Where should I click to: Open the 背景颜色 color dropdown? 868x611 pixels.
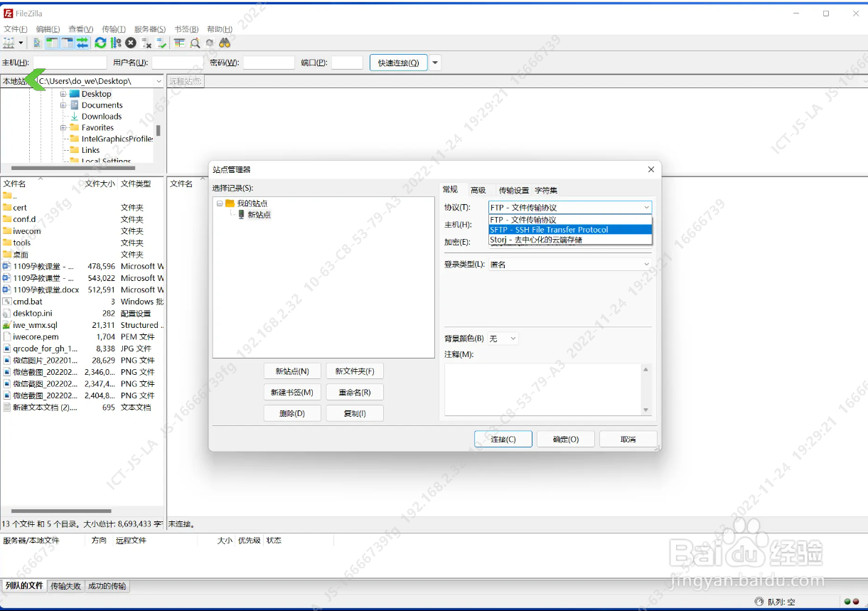click(503, 339)
